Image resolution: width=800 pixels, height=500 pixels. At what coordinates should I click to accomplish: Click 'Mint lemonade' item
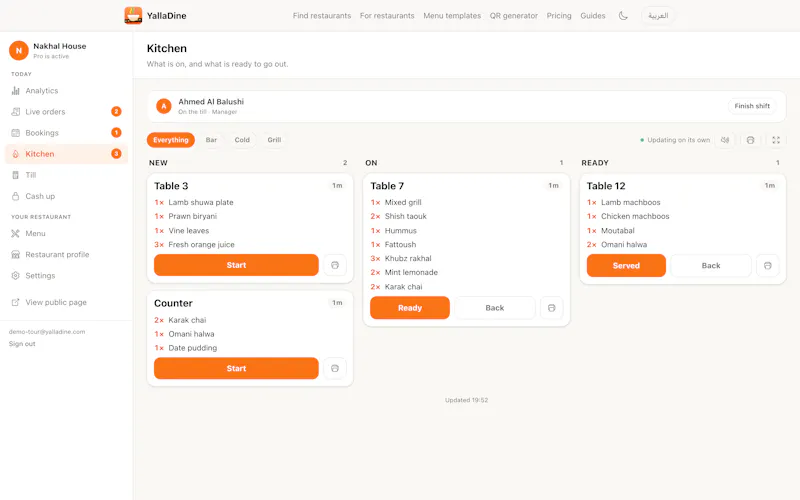click(x=411, y=272)
